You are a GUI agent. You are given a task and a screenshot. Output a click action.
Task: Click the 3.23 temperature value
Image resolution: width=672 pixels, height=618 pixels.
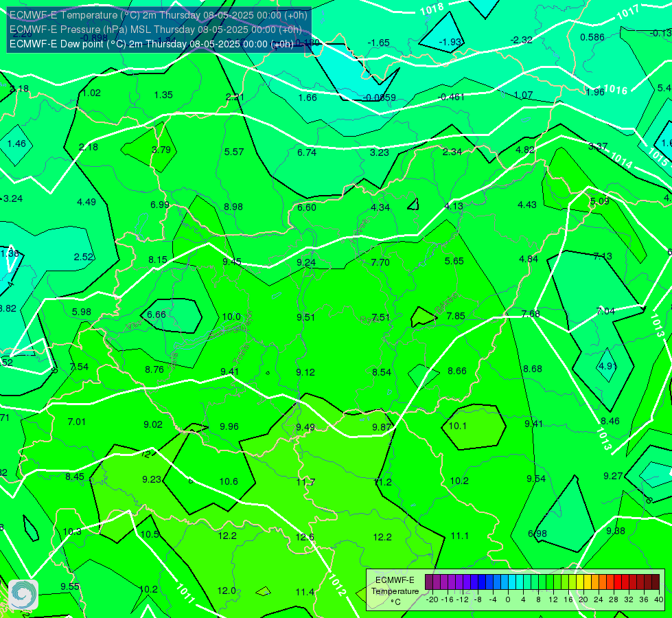coord(380,152)
